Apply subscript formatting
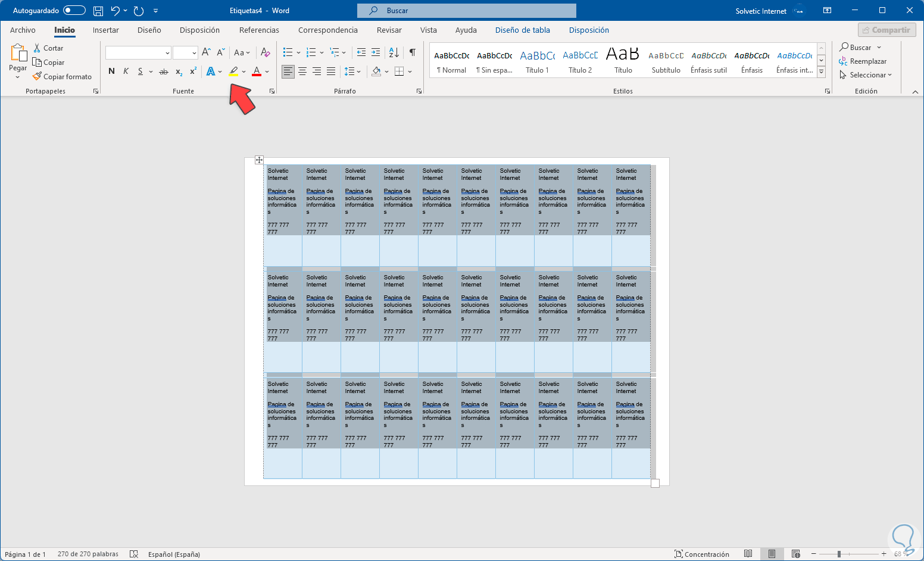 (179, 71)
